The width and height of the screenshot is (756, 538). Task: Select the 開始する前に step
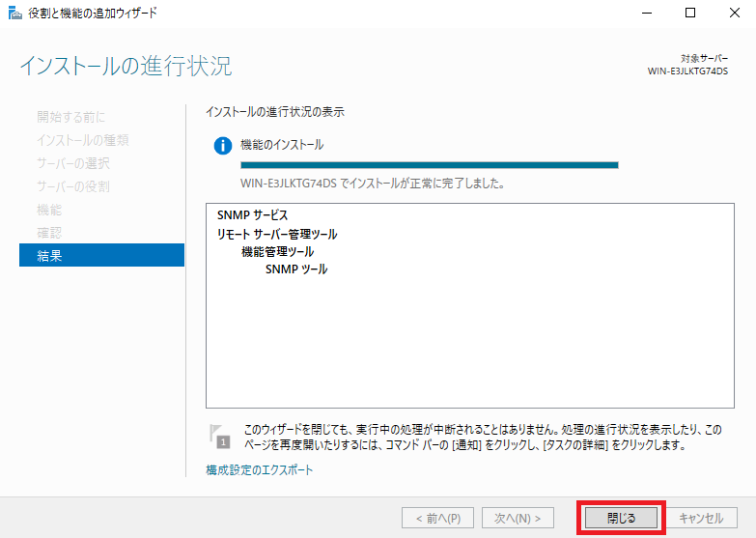[70, 117]
